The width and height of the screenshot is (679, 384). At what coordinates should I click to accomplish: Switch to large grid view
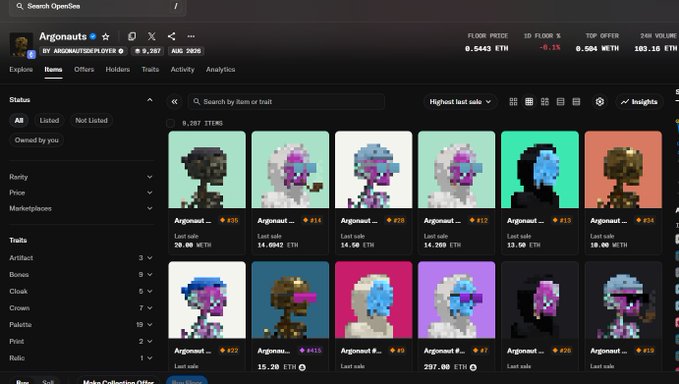pos(513,102)
